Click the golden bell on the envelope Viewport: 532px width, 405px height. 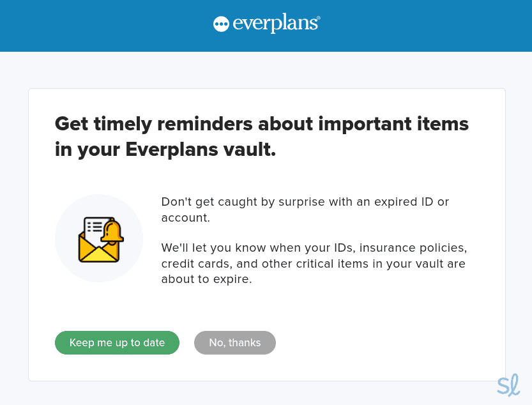(112, 232)
